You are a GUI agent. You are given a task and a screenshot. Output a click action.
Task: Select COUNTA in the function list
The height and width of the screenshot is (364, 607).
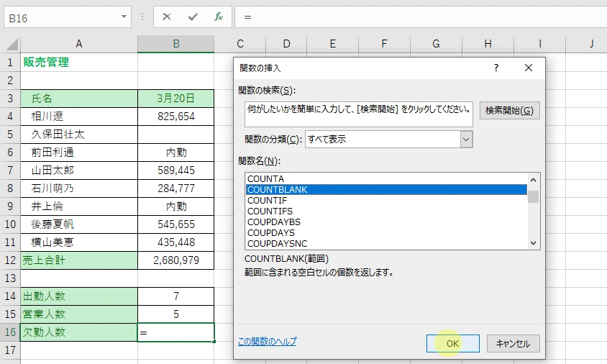point(265,178)
